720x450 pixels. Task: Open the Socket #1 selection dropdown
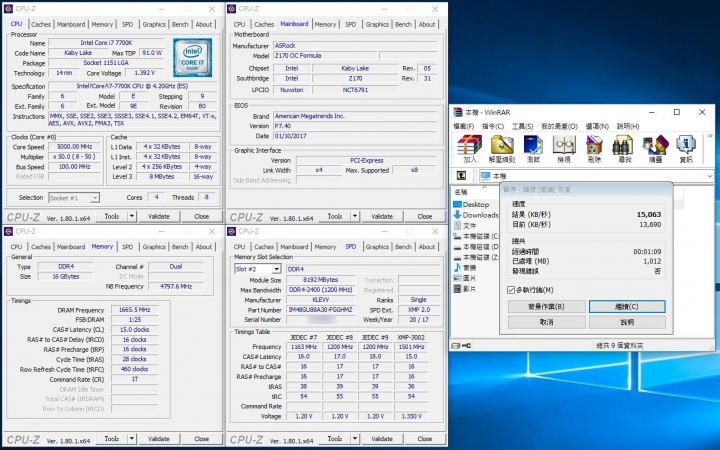click(95, 198)
